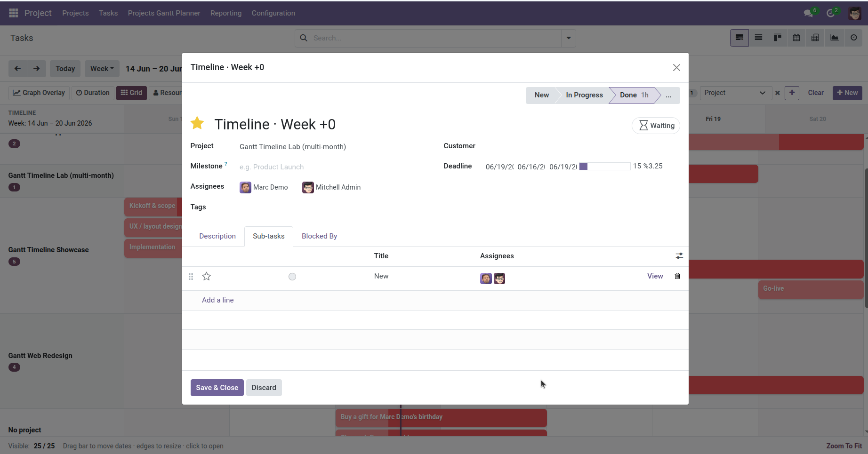Click View link on sub-task row

click(x=655, y=276)
